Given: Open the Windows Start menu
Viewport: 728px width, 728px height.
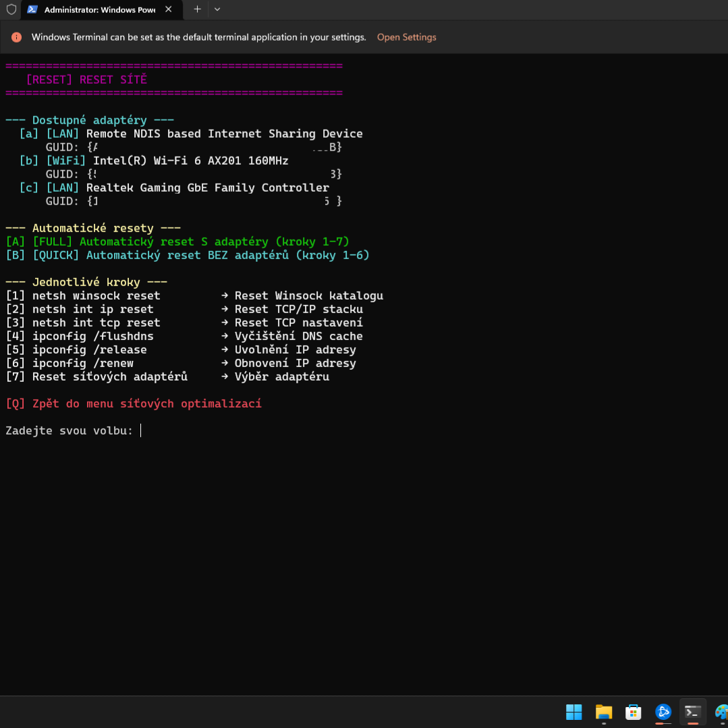Looking at the screenshot, I should pos(573,712).
